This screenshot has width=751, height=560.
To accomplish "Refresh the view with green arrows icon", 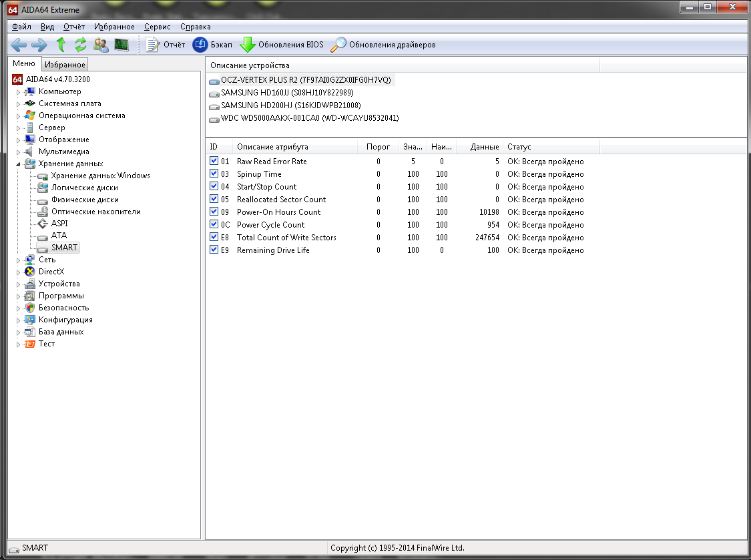I will (81, 45).
